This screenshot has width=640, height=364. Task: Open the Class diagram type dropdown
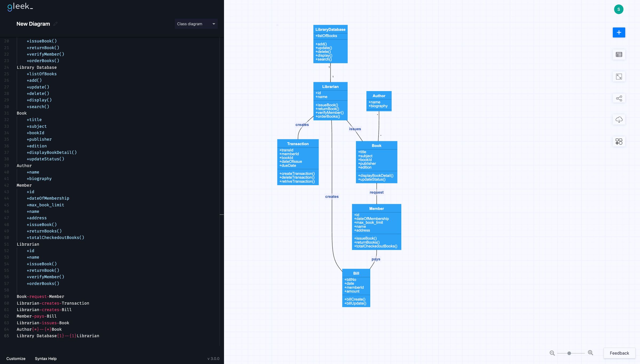tap(196, 24)
